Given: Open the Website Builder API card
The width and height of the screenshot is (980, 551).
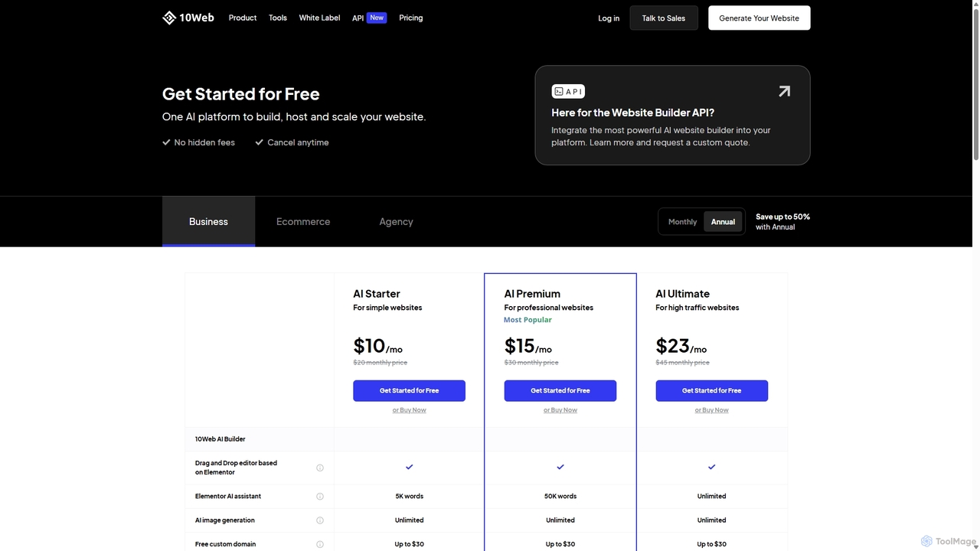Looking at the screenshot, I should point(672,115).
